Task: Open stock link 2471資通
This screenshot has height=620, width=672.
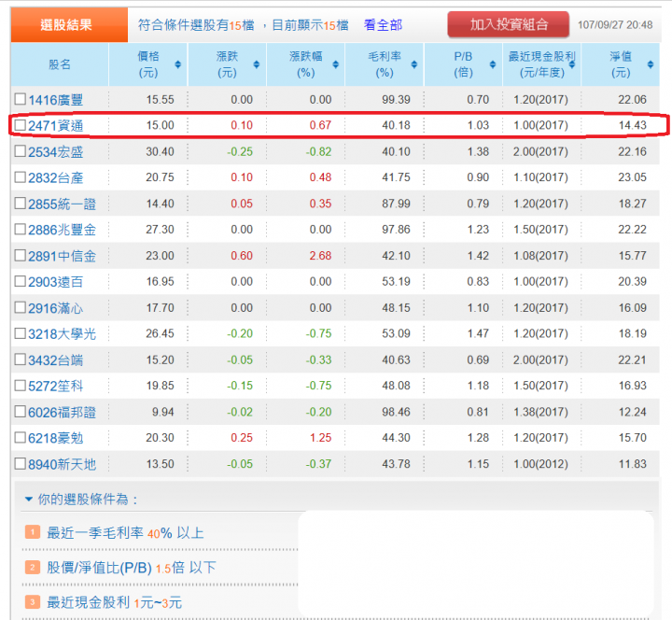Action: (x=55, y=126)
